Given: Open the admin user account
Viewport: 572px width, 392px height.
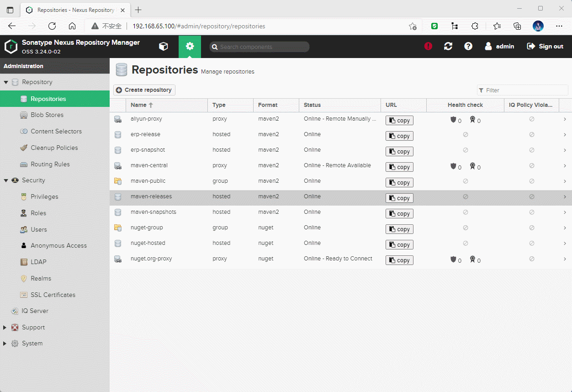Looking at the screenshot, I should coord(499,46).
